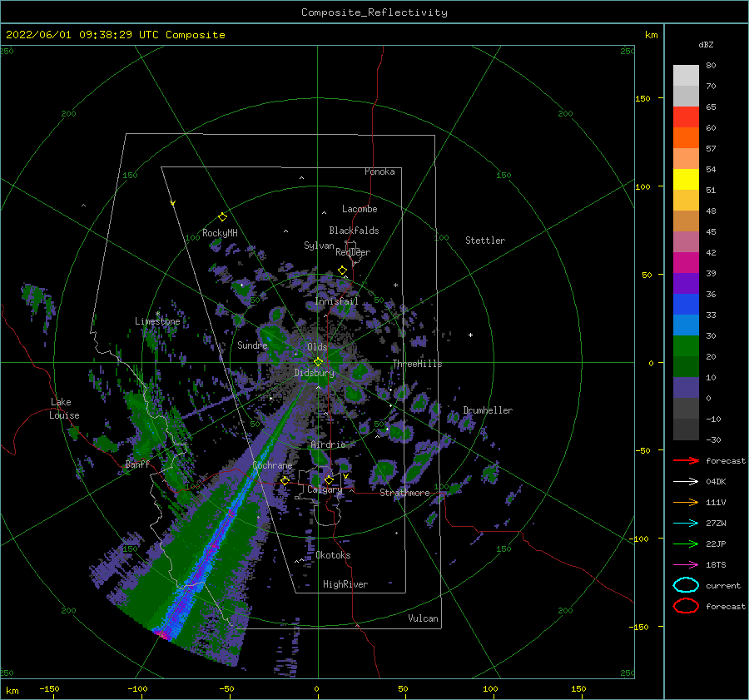Click the yellow radar-site diamond above Didsbury
This screenshot has width=749, height=700.
(x=318, y=362)
